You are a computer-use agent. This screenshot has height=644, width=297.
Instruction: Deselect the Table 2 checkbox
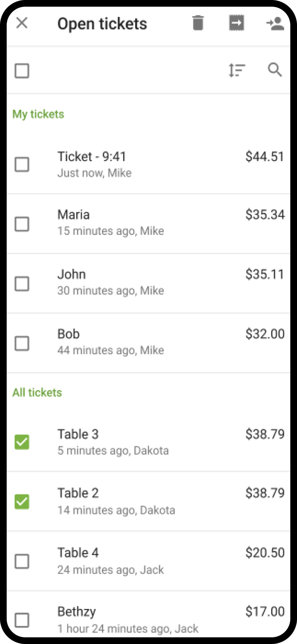pos(22,502)
